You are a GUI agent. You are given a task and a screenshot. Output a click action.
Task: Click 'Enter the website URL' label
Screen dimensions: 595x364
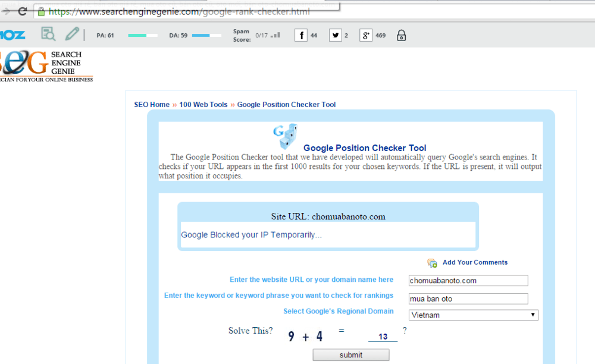pos(312,280)
